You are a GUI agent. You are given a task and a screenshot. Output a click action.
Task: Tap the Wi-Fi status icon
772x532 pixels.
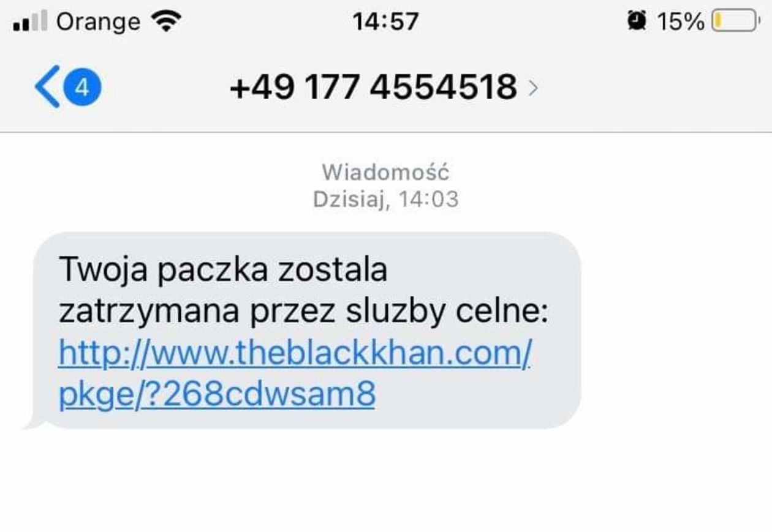(166, 21)
